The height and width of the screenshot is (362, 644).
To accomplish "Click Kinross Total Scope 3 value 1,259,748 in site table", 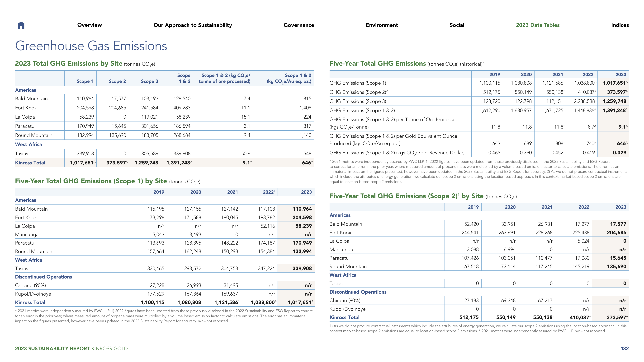I will (146, 163).
